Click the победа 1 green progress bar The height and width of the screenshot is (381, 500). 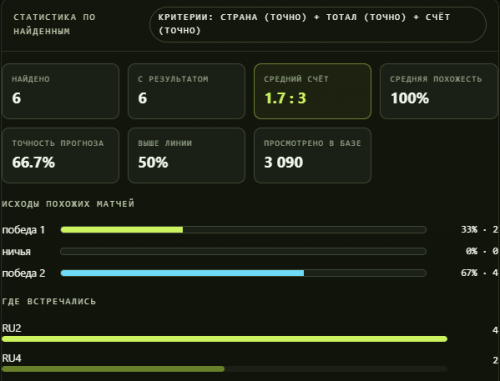pyautogui.click(x=243, y=230)
